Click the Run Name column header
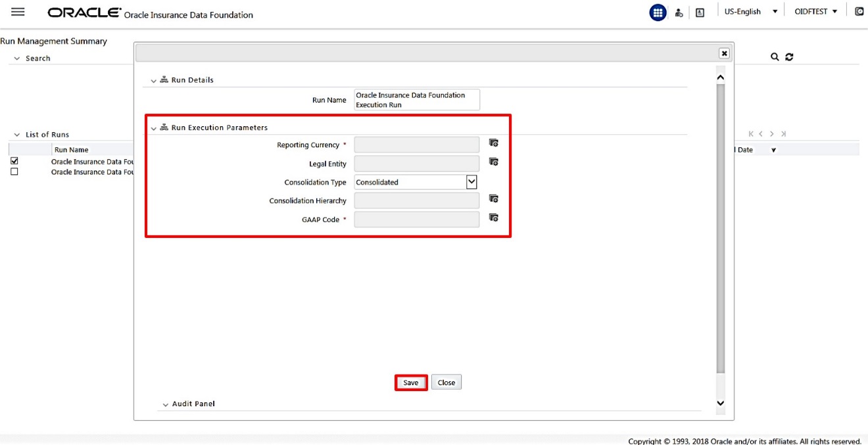The image size is (868, 445). pyautogui.click(x=72, y=150)
